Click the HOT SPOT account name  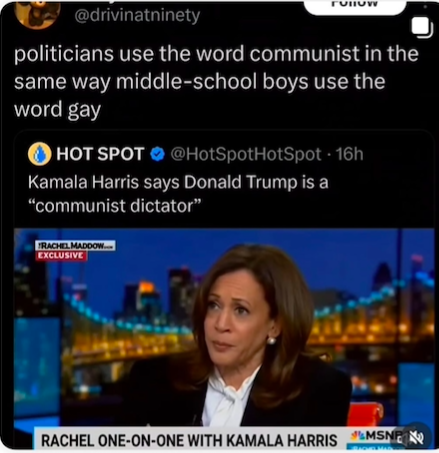click(x=100, y=154)
